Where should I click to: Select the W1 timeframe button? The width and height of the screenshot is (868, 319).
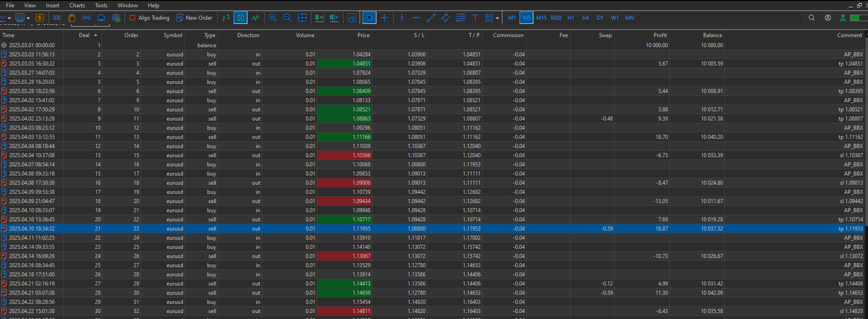click(x=615, y=18)
